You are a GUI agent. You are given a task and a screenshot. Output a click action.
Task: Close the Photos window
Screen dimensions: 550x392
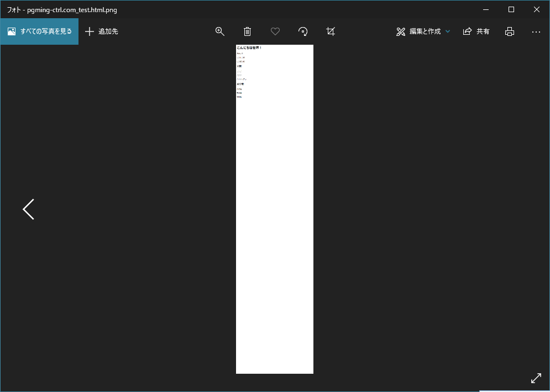(x=537, y=9)
